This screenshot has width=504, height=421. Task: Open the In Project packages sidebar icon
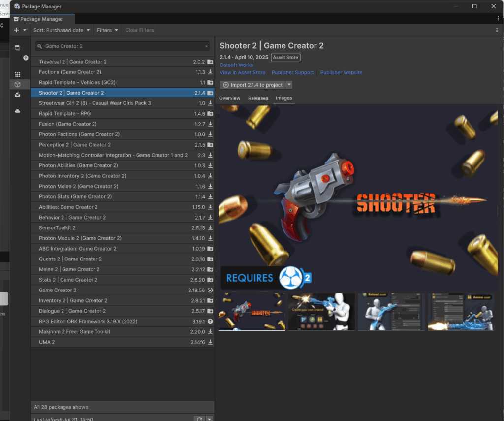(x=17, y=48)
